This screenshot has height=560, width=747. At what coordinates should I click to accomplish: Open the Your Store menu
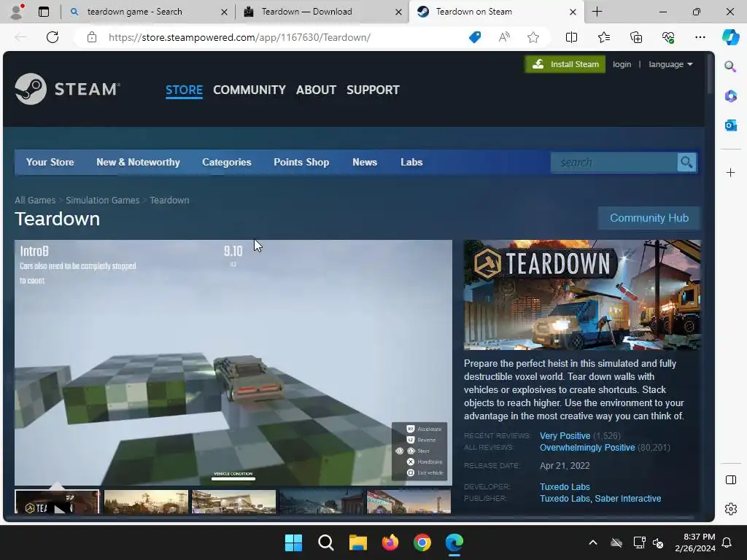50,162
